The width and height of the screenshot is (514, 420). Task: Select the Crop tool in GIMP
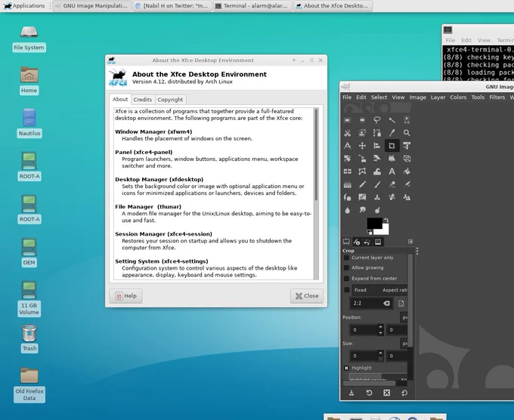[392, 146]
